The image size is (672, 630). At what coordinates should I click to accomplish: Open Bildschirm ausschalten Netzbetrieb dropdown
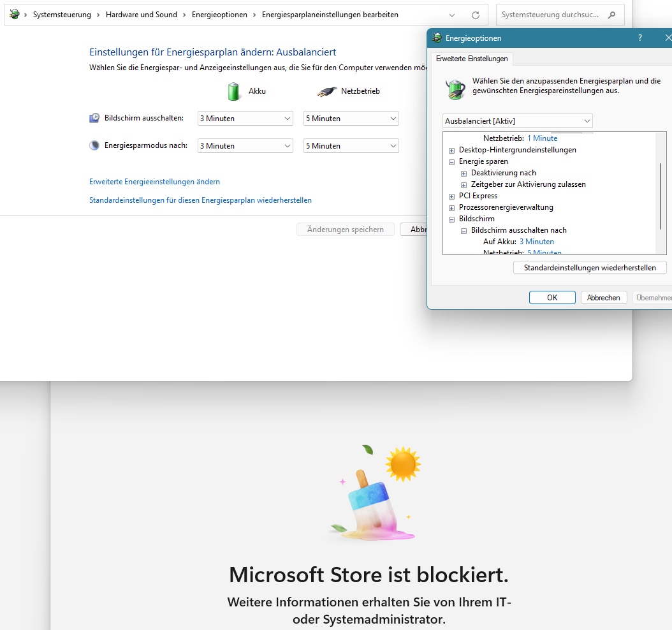(351, 119)
